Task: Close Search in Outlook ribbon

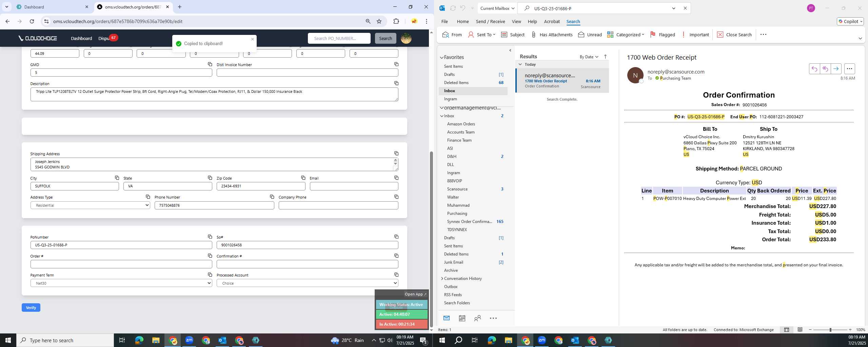Action: [734, 35]
